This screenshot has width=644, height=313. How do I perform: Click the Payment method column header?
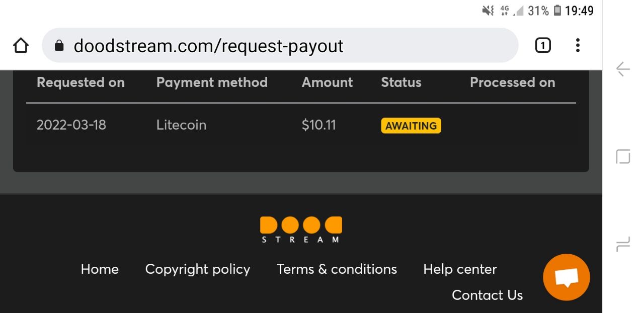click(212, 82)
